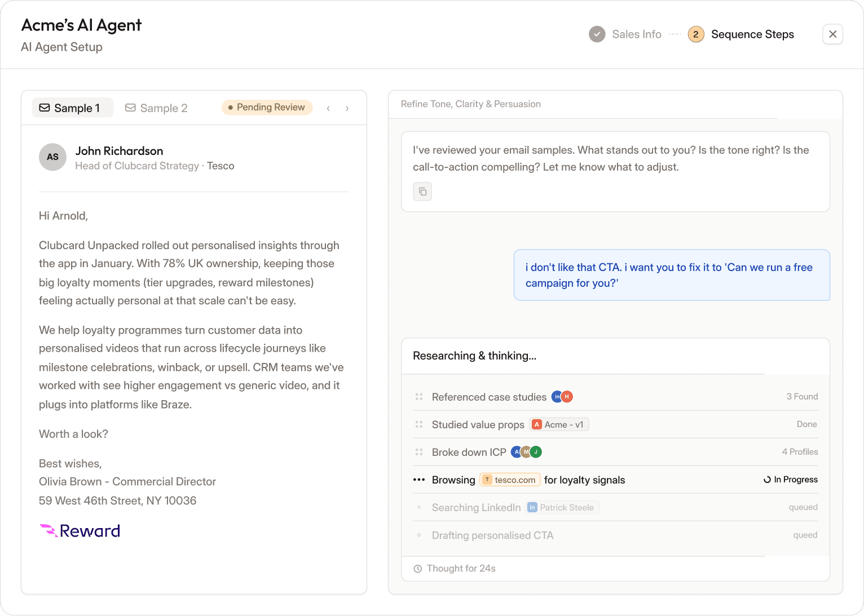
Task: Click the Reward logo in email signature
Action: [80, 531]
